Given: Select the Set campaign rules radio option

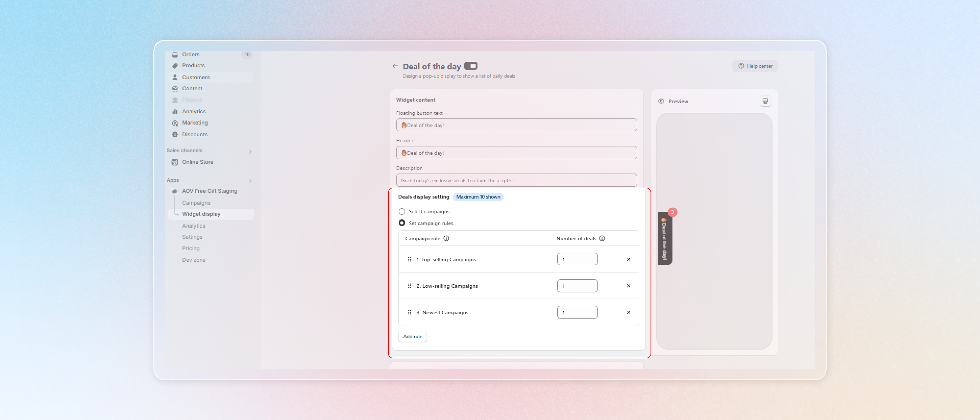Looking at the screenshot, I should (x=402, y=223).
